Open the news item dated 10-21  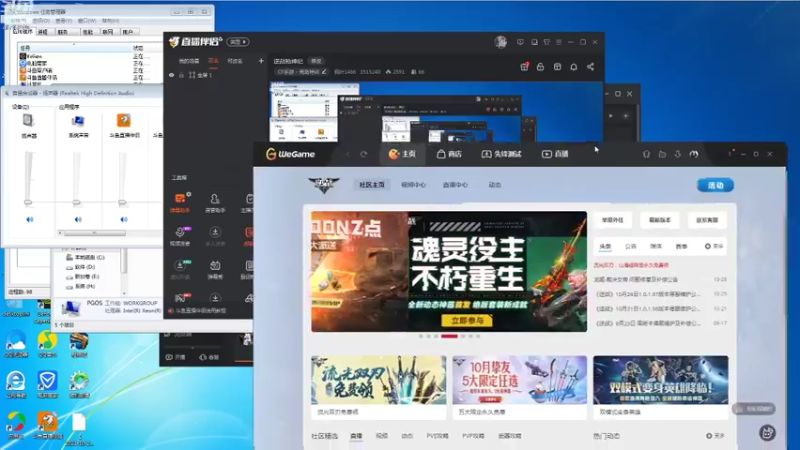661,309
